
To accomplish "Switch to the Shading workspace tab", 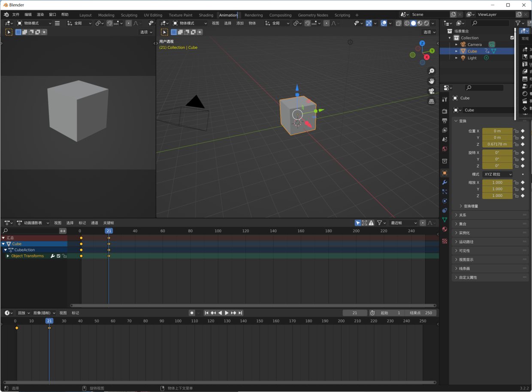I will (206, 15).
